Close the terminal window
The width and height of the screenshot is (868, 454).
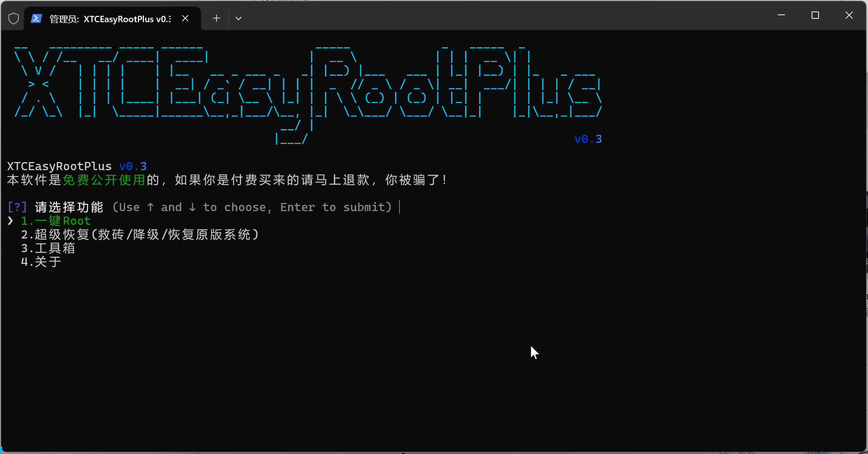[849, 15]
